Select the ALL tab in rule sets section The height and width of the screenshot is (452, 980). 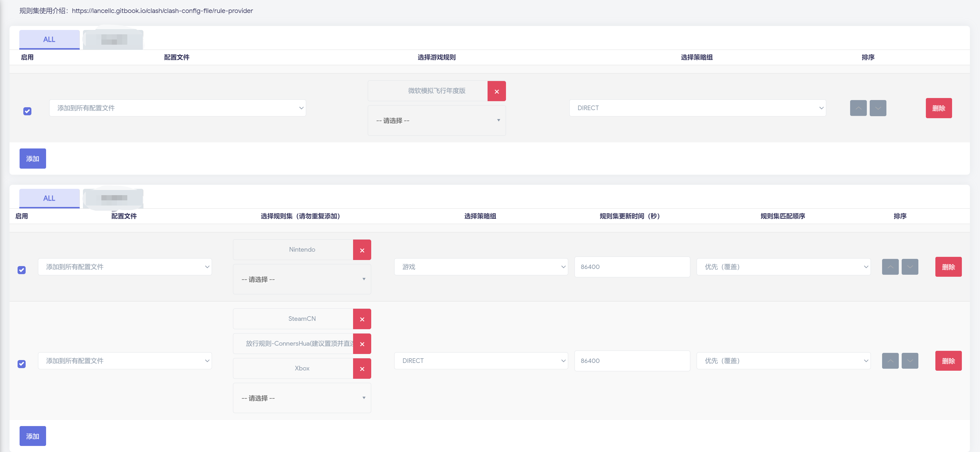point(50,198)
